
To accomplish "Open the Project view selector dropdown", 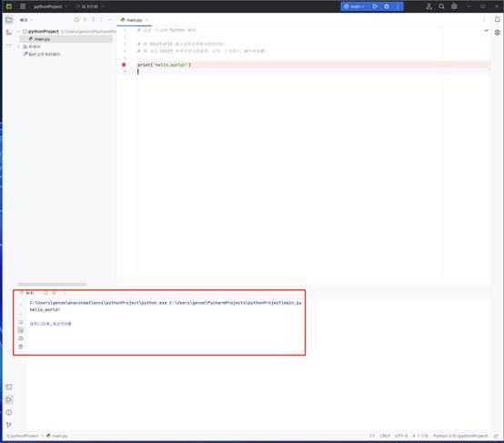I will click(x=26, y=20).
